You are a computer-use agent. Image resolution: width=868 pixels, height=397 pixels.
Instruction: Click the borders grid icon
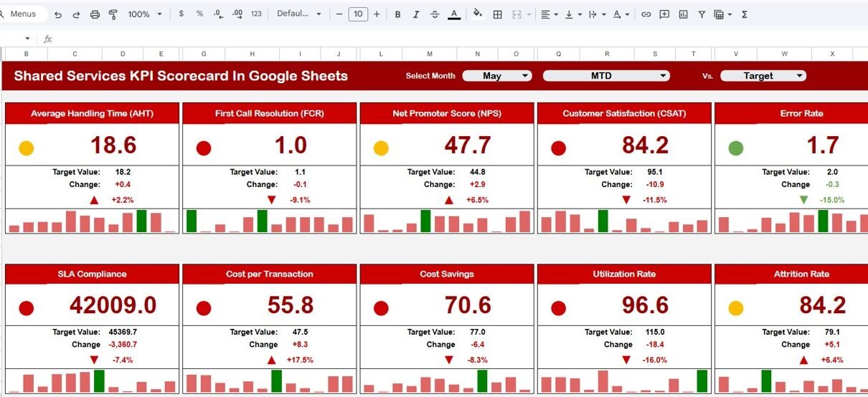pos(497,14)
